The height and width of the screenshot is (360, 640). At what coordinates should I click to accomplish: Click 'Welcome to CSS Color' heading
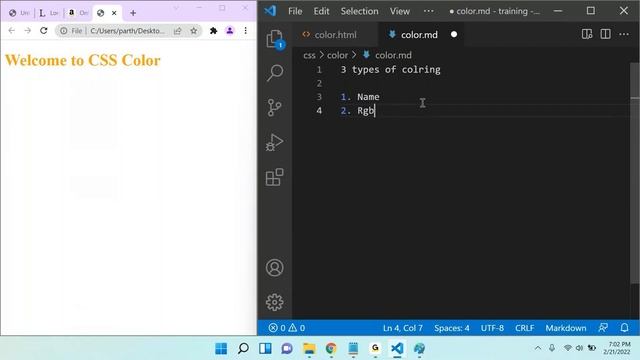tap(82, 60)
